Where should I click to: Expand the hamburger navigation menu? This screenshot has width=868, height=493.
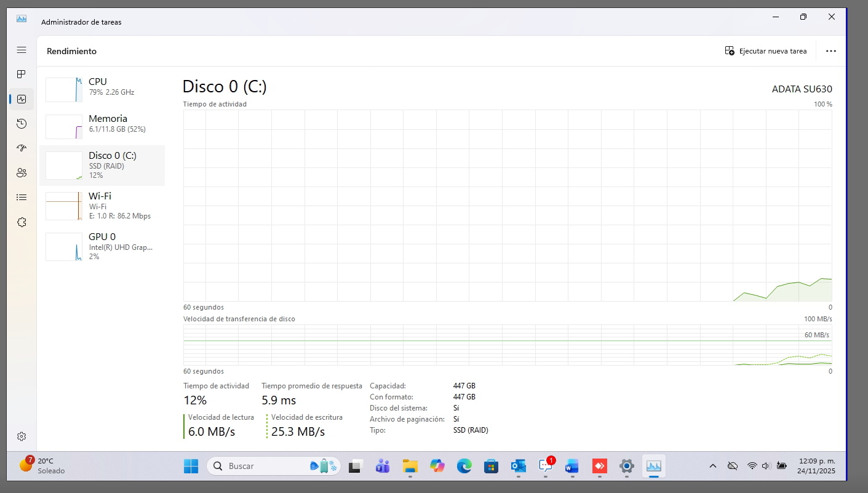tap(22, 50)
